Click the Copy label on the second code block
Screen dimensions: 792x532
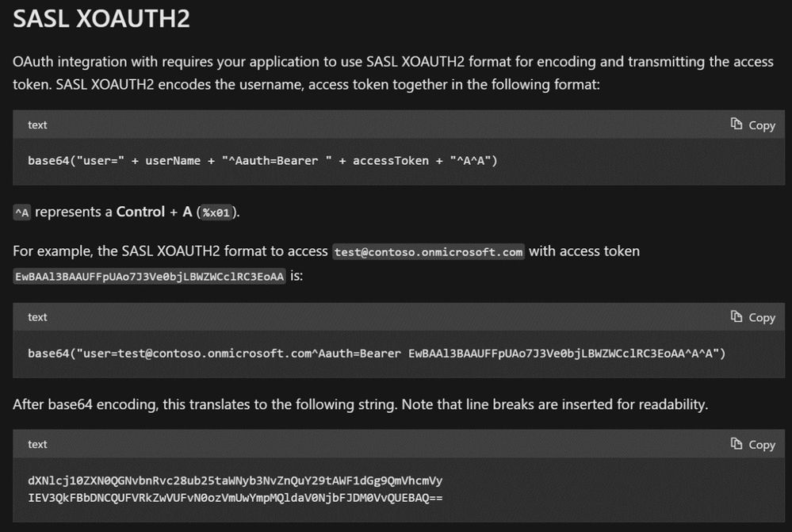click(762, 318)
